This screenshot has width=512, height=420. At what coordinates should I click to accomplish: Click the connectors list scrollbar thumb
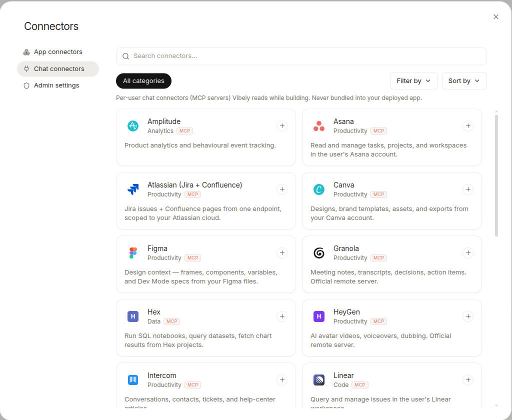pyautogui.click(x=496, y=175)
